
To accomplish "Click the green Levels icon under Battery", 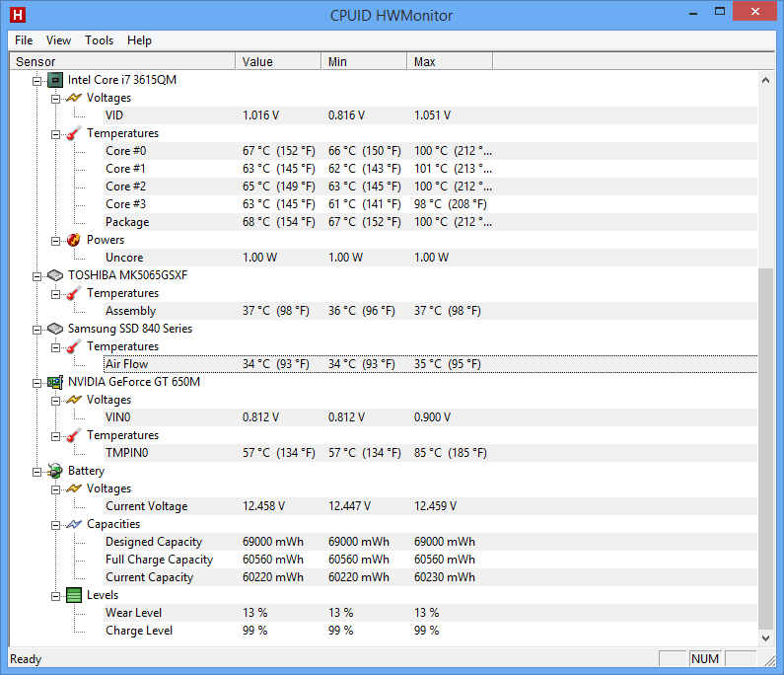I will click(74, 595).
